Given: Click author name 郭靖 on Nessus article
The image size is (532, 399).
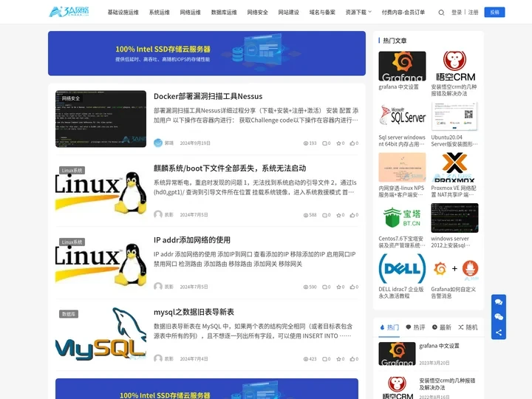Looking at the screenshot, I should (x=169, y=143).
